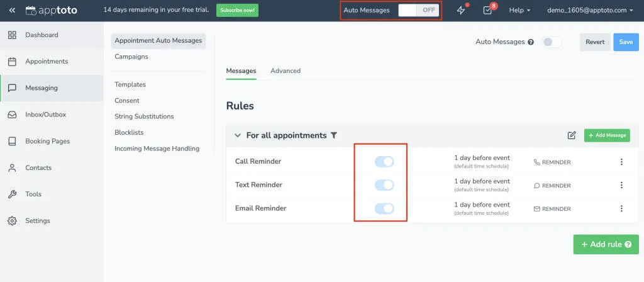Disable the Call Reminder toggle

384,162
